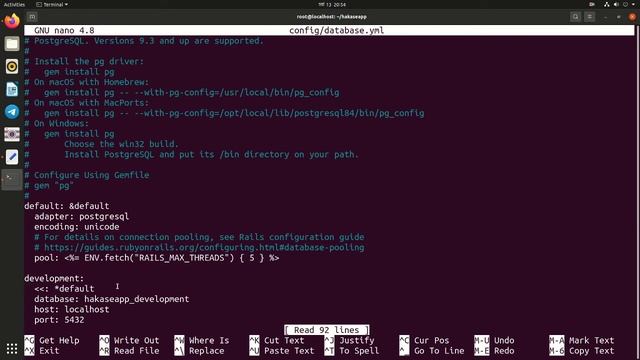This screenshot has height=360, width=640.
Task: Expand the system menu arrow
Action: point(634,4)
